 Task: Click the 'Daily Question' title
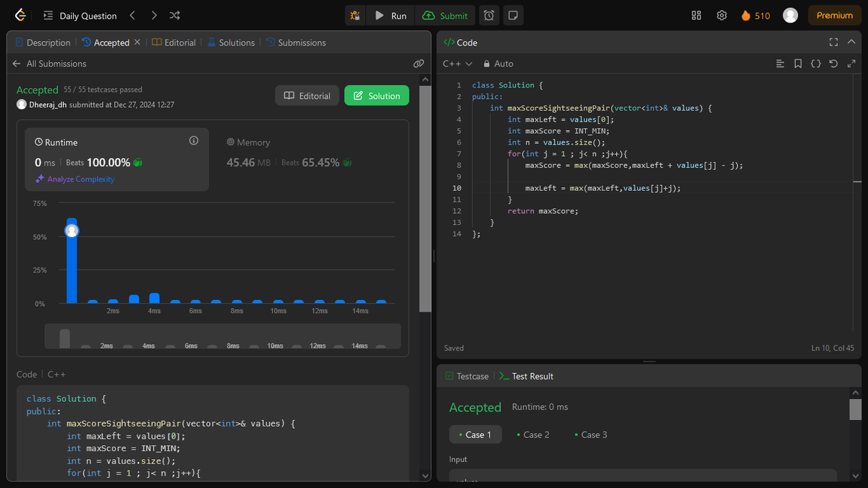tap(88, 15)
